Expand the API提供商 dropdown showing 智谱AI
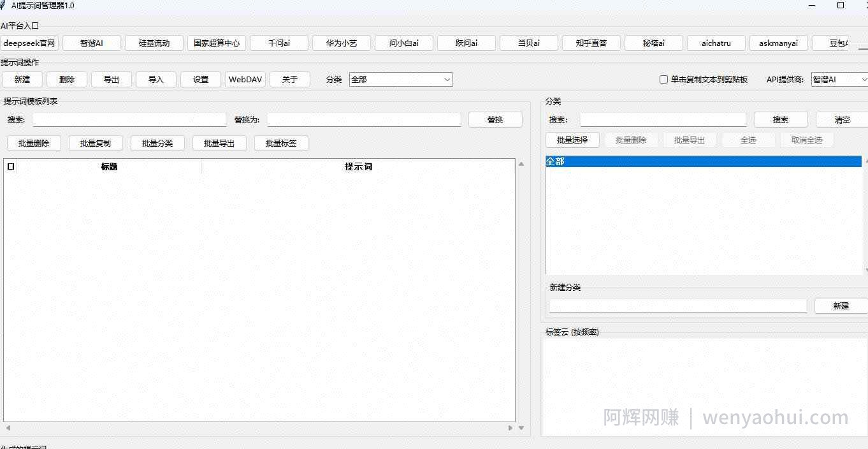Viewport: 868px width, 449px height. click(839, 80)
